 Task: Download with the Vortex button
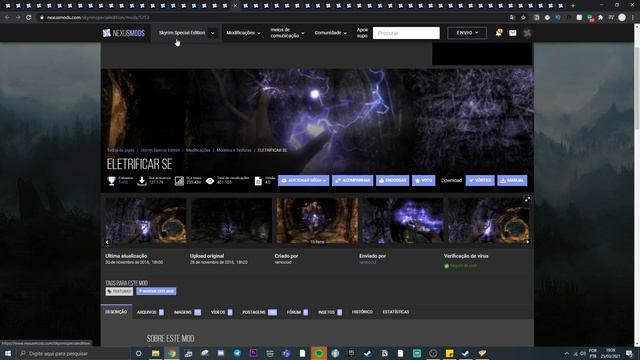point(480,180)
